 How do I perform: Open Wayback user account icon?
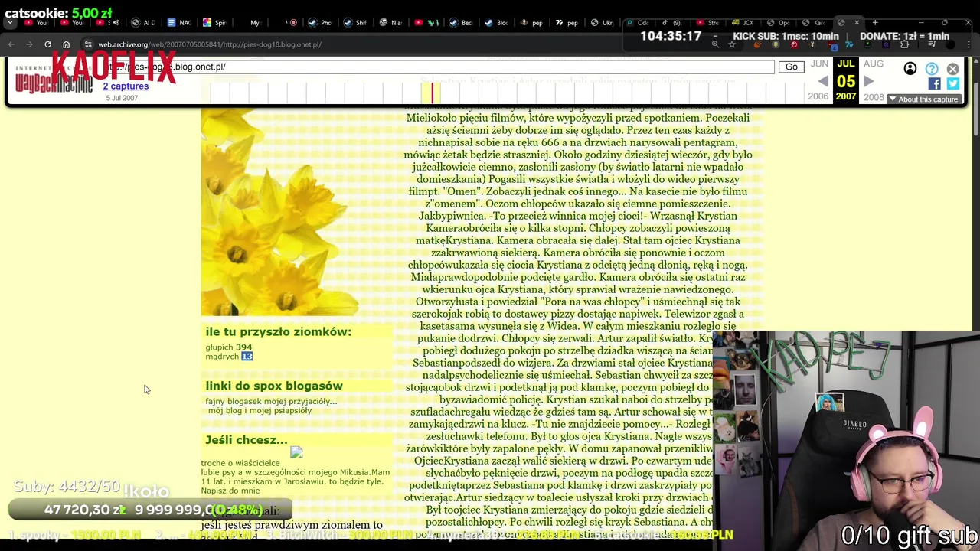click(x=910, y=69)
